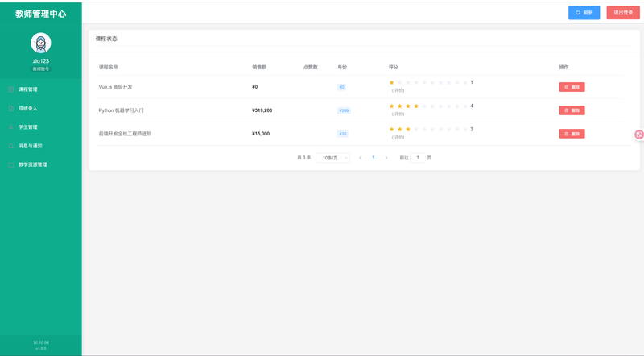
Task: Go to next page arrow
Action: (386, 158)
